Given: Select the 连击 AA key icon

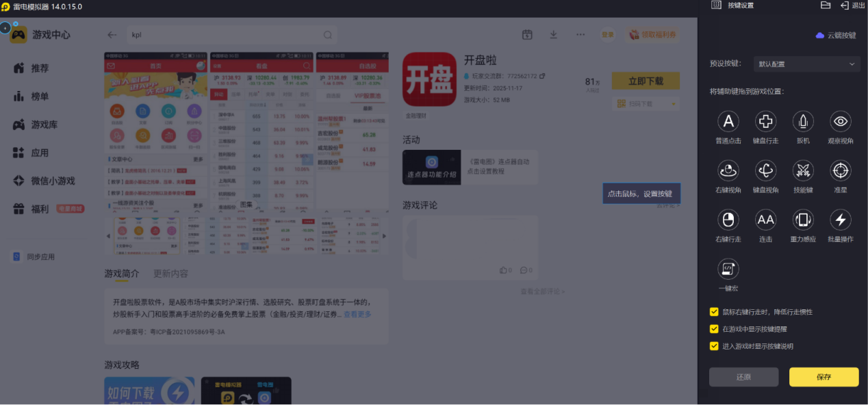Looking at the screenshot, I should point(765,220).
